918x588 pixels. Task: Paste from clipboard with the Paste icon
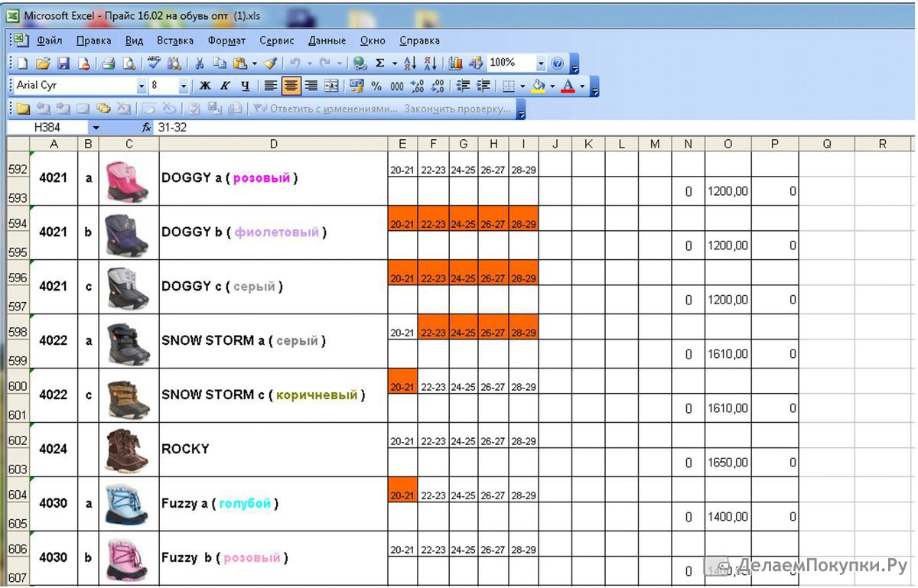tap(240, 63)
